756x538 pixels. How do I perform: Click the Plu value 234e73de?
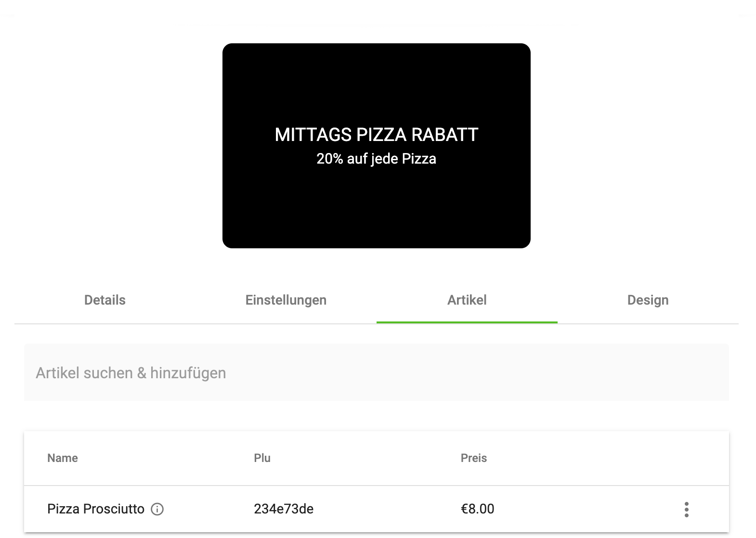coord(284,509)
